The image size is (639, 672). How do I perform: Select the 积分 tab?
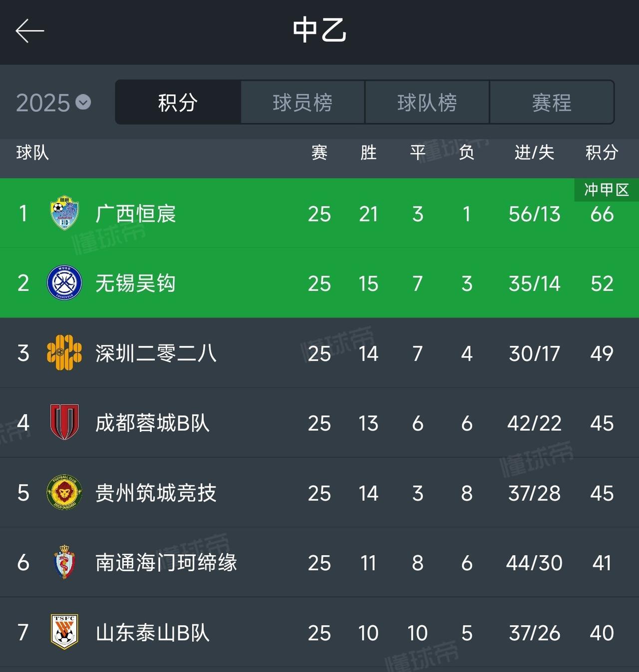tap(178, 102)
